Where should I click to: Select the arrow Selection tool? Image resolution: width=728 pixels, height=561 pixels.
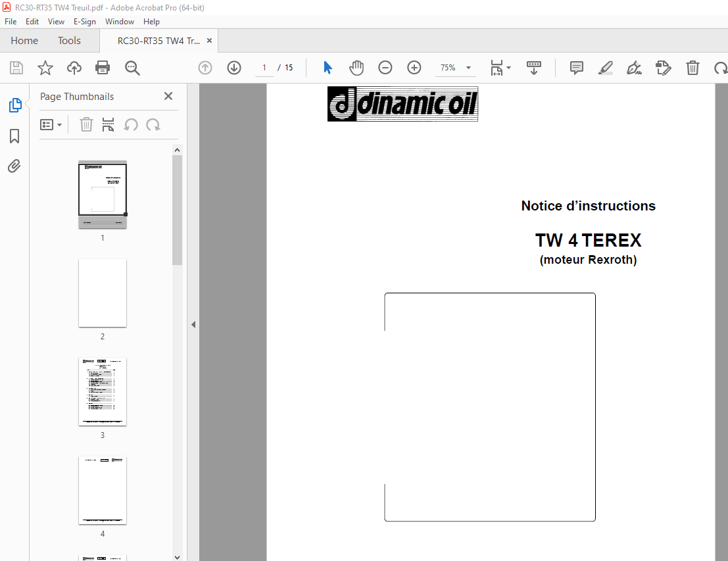coord(328,67)
